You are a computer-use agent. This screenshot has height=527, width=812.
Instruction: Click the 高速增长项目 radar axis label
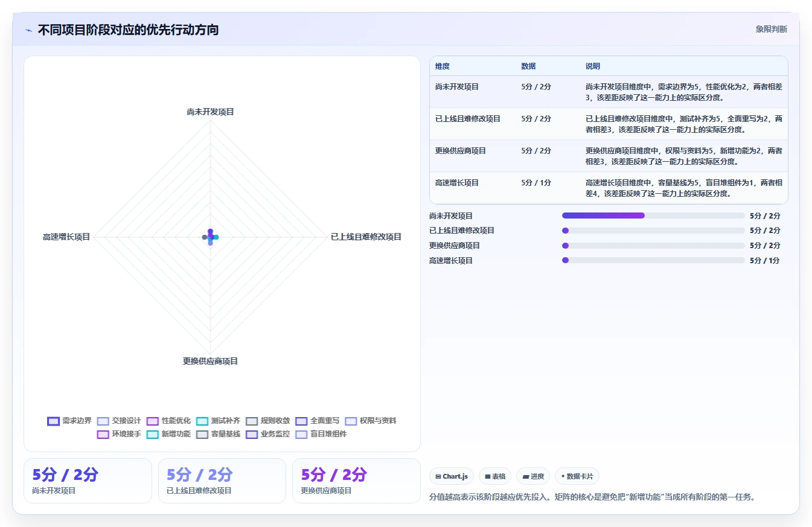[x=66, y=237]
